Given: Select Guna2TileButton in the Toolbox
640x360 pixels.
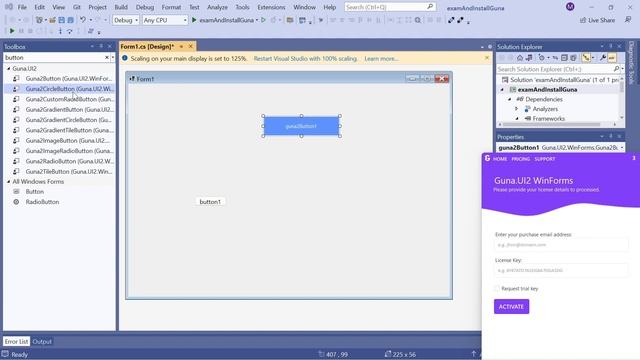Looking at the screenshot, I should pyautogui.click(x=59, y=171).
